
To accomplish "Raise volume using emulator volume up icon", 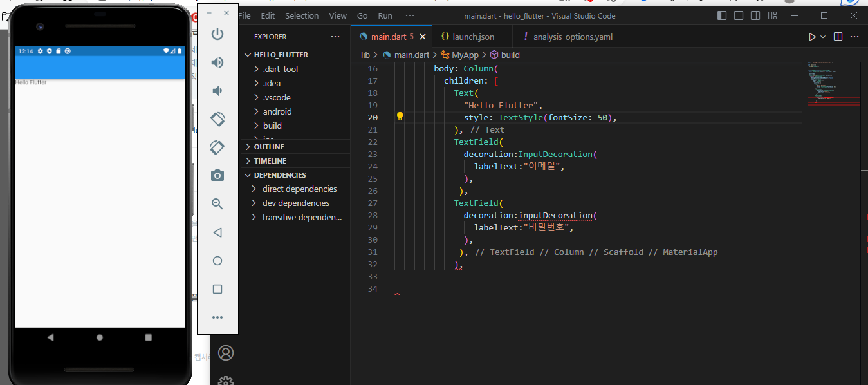I will [x=217, y=62].
